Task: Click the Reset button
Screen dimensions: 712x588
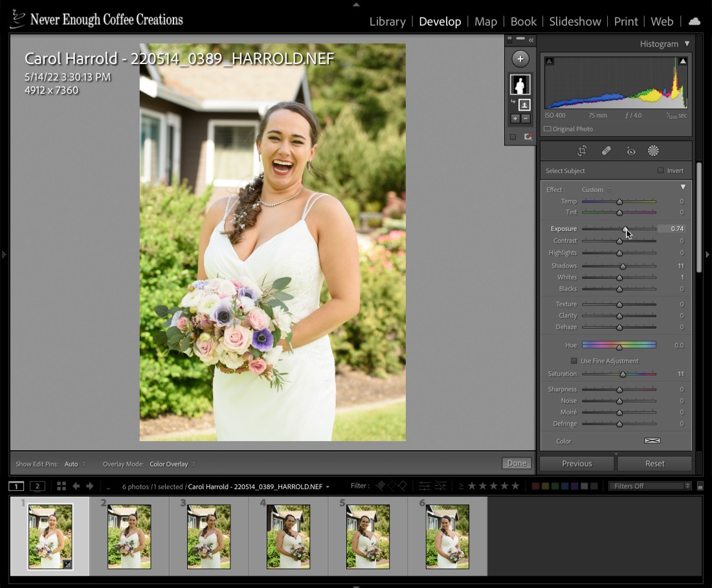Action: click(654, 463)
